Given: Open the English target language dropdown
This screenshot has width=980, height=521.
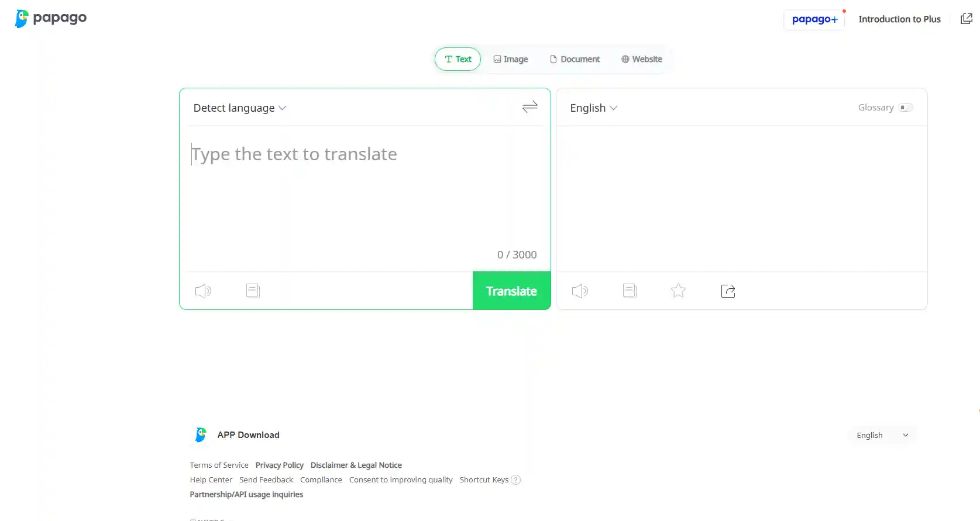Looking at the screenshot, I should point(594,108).
